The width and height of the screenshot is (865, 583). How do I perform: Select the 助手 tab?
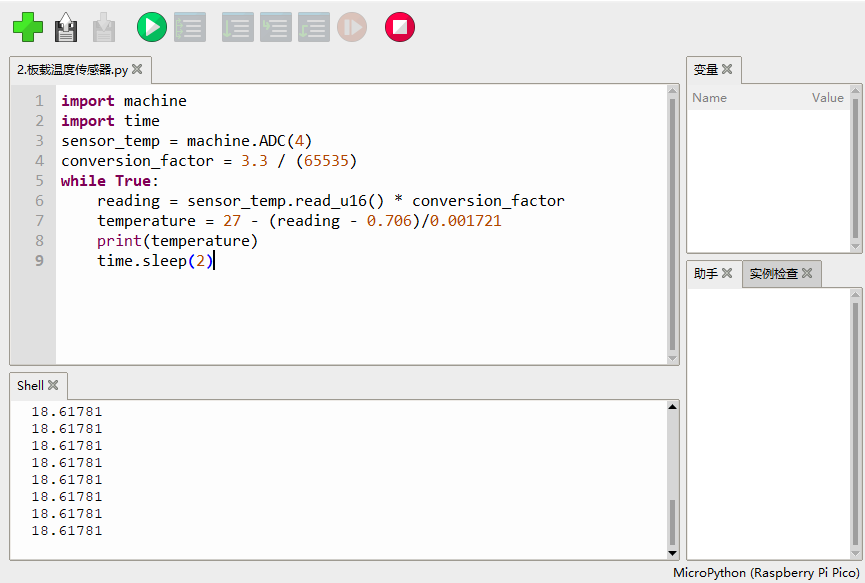pyautogui.click(x=706, y=274)
